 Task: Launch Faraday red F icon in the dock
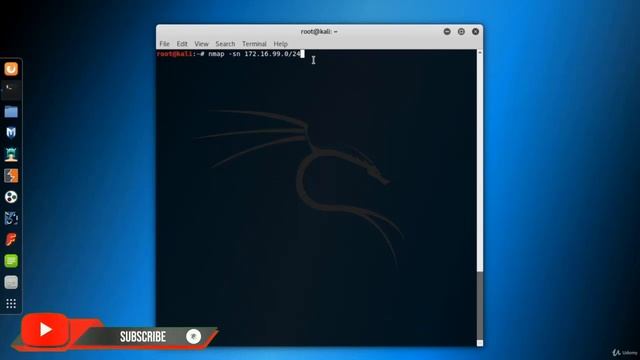point(11,240)
